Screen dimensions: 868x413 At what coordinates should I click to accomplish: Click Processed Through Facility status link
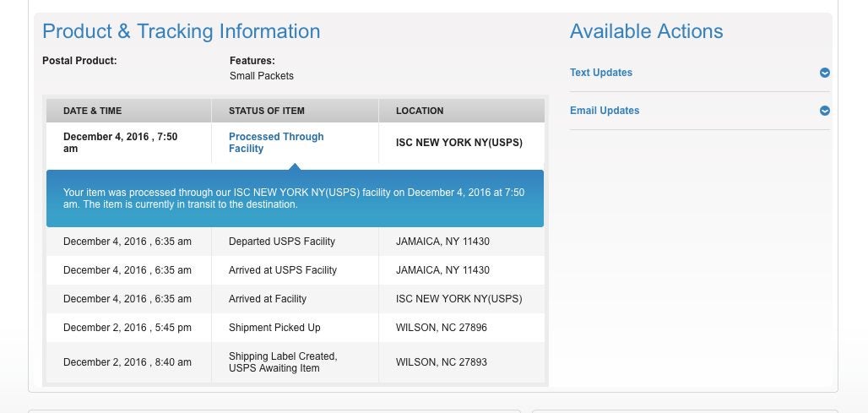click(x=275, y=143)
